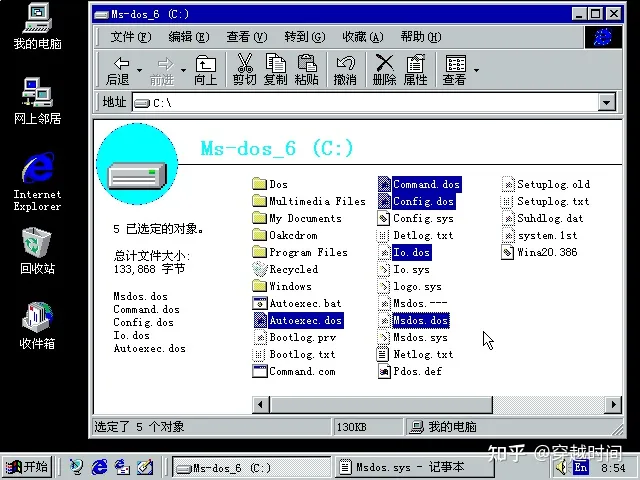Select the Config.sys file
The width and height of the screenshot is (640, 480).
point(416,218)
